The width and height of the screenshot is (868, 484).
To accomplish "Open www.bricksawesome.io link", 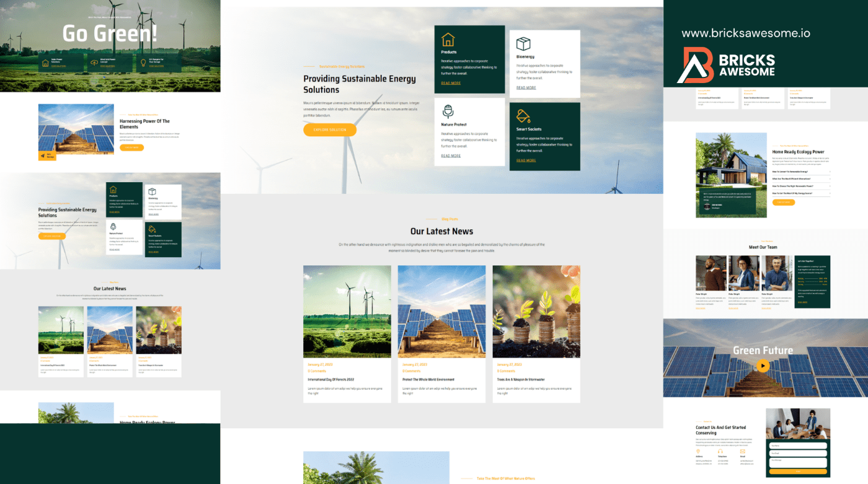I will coord(745,32).
